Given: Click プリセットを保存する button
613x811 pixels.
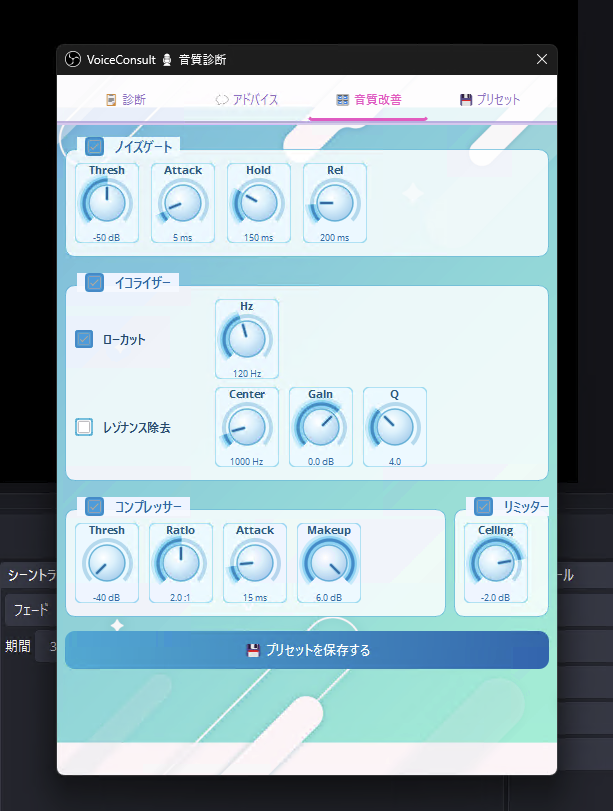Looking at the screenshot, I should (x=307, y=650).
